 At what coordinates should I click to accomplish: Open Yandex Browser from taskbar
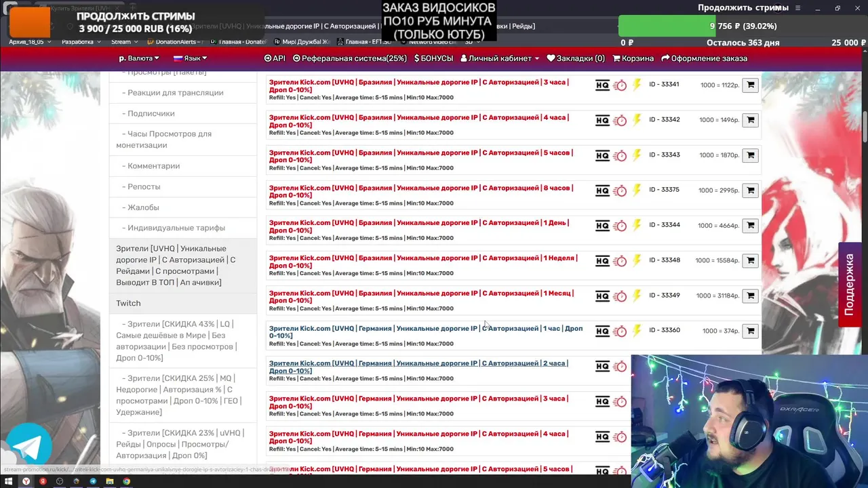point(26,481)
